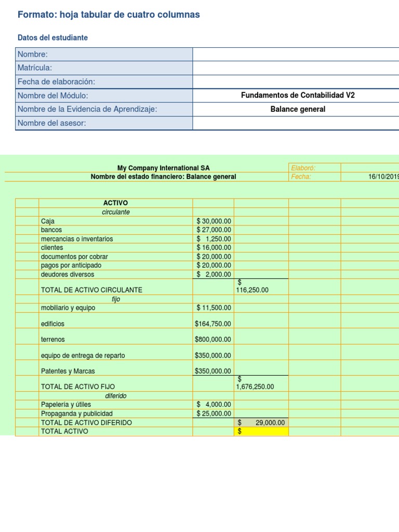Select the mobiliario amount $ 11,500.00
Viewport: 399px width, 532px height.
tap(214, 308)
